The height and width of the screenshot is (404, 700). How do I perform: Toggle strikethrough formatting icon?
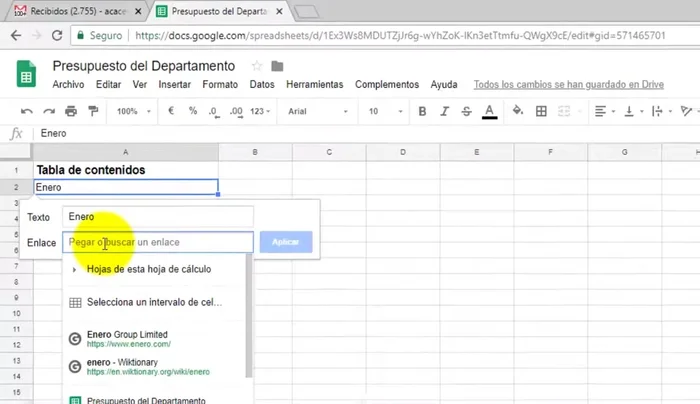[466, 111]
